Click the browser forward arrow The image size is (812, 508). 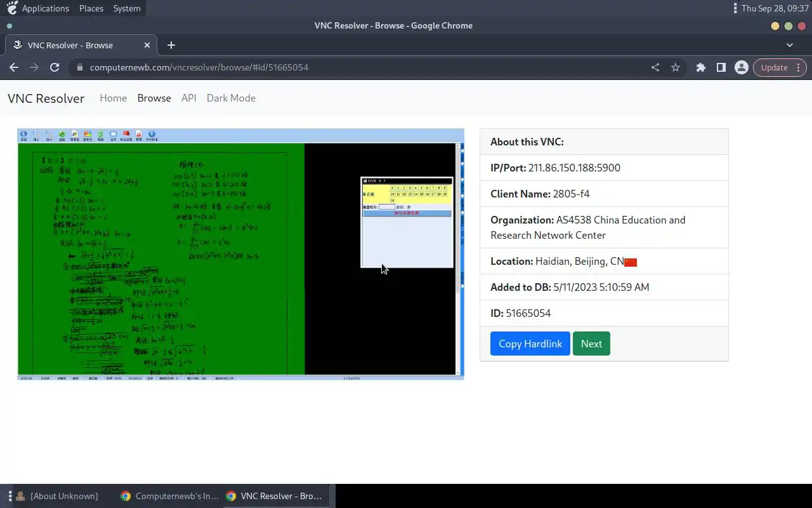point(34,67)
